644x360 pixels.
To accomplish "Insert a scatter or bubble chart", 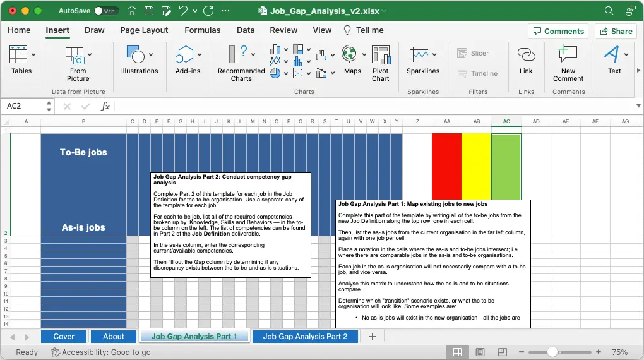I will point(298,73).
